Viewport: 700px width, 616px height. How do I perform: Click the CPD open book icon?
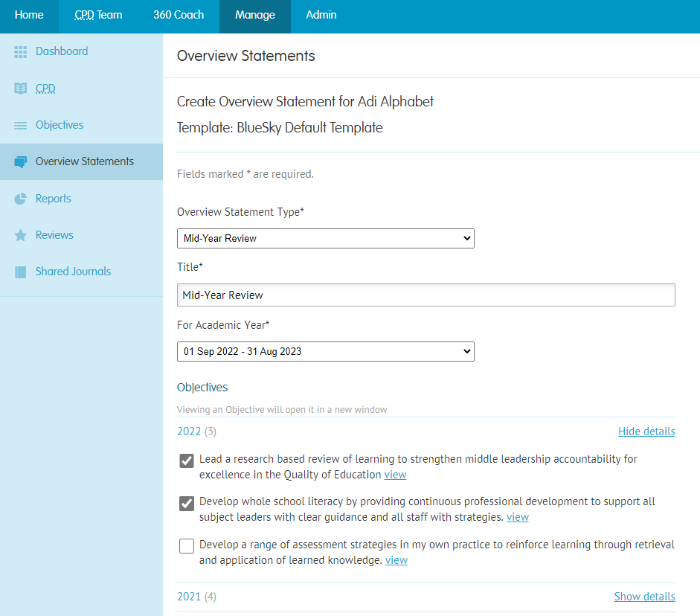[21, 89]
